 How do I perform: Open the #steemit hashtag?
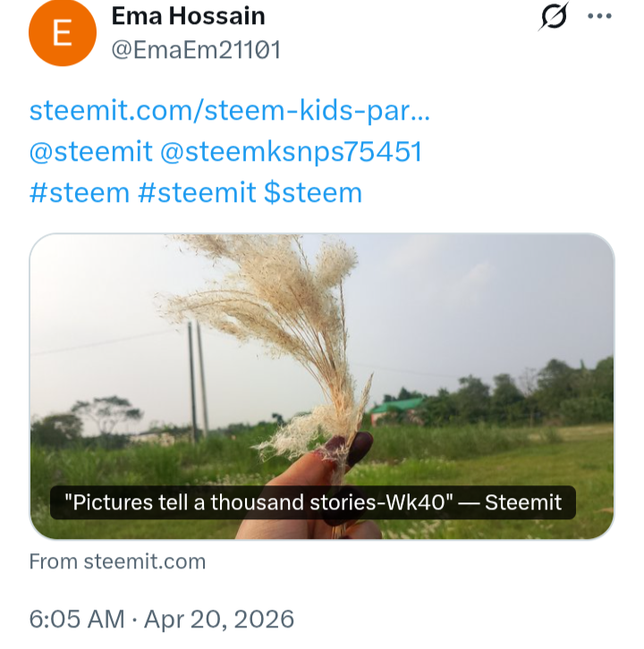(x=197, y=193)
